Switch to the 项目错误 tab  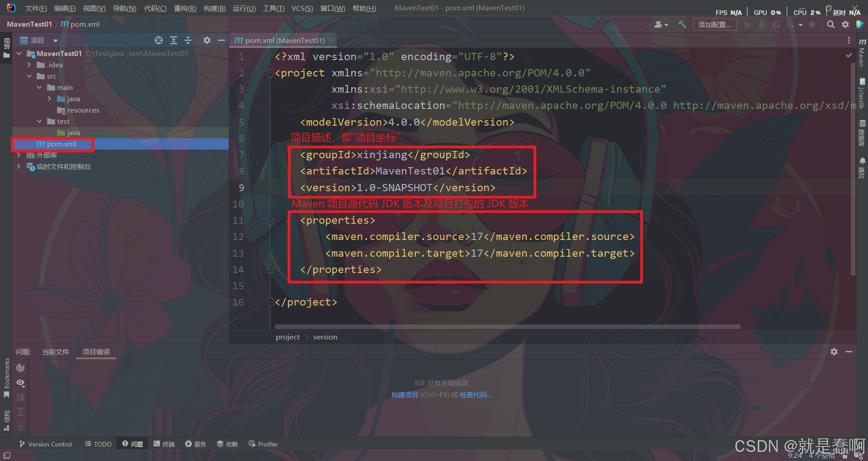click(96, 352)
